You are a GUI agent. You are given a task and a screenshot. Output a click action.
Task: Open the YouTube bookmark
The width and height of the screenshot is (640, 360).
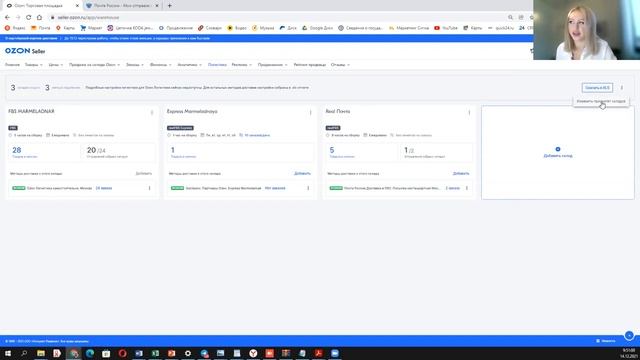446,28
